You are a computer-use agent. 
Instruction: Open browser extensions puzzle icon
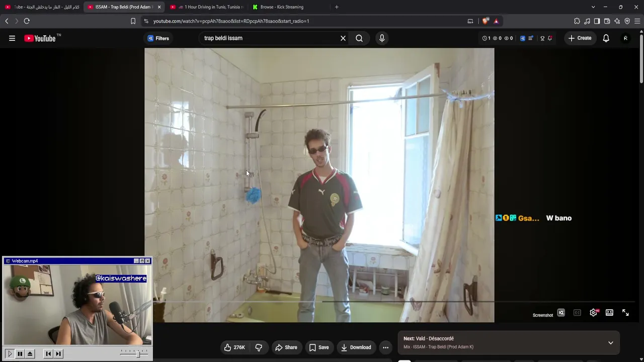click(577, 21)
